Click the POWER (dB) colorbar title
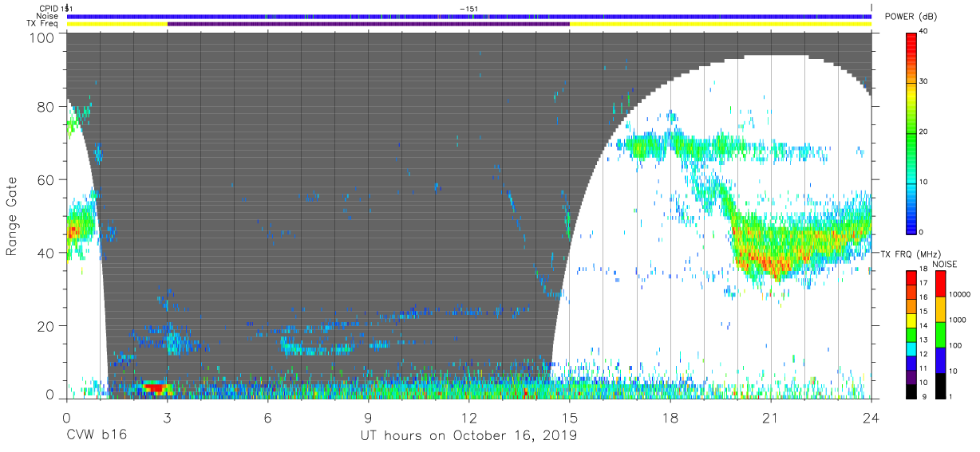 911,17
